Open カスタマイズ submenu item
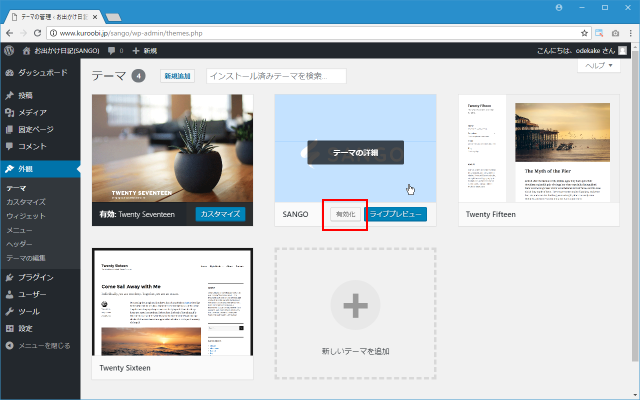 (26, 202)
